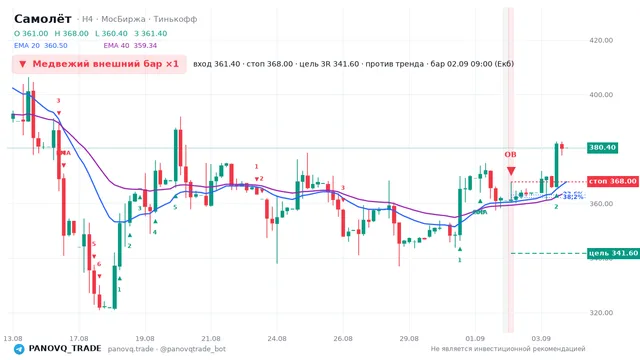This screenshot has width=640, height=360.
Task: Click the 03.09 date axis label
Action: (542, 339)
